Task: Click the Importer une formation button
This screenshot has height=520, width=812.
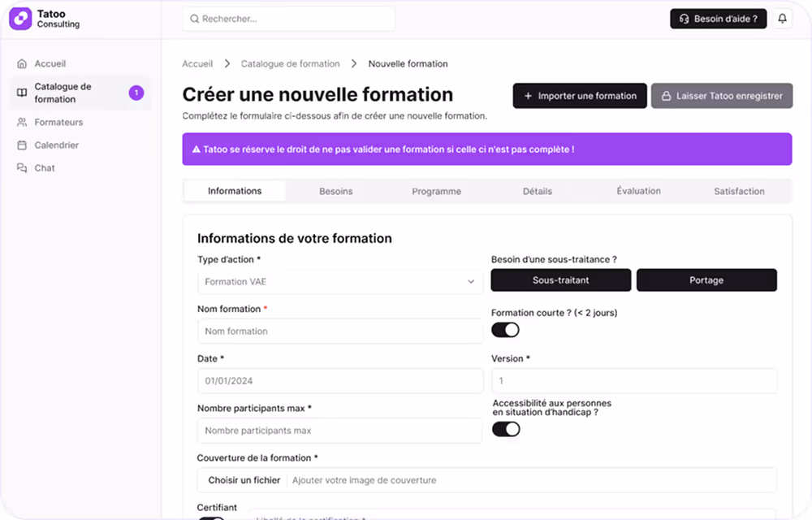Action: point(579,96)
